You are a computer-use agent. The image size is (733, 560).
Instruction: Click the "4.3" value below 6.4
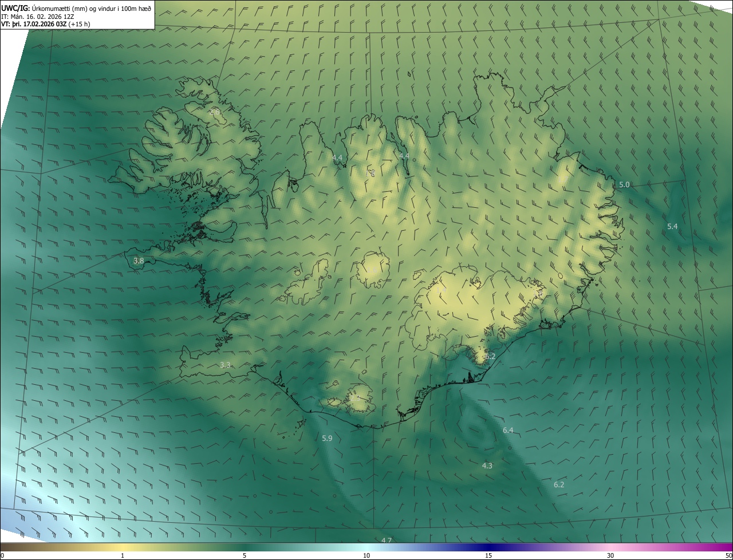point(487,466)
